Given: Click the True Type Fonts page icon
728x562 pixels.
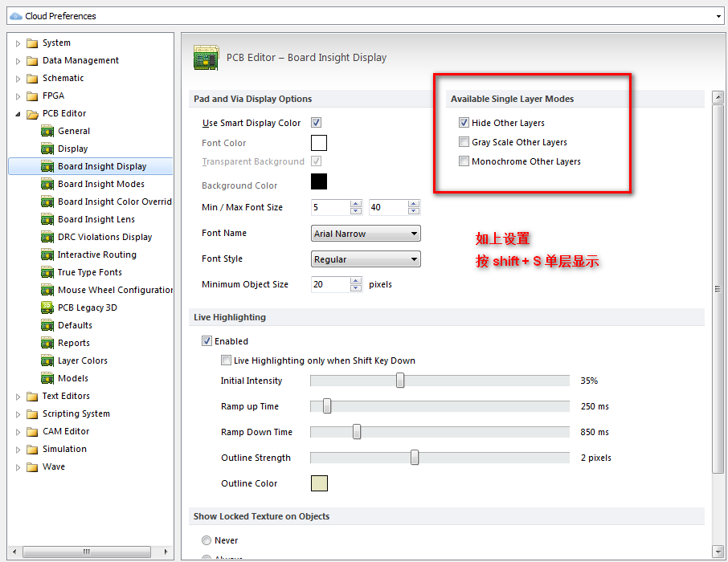Looking at the screenshot, I should (47, 272).
